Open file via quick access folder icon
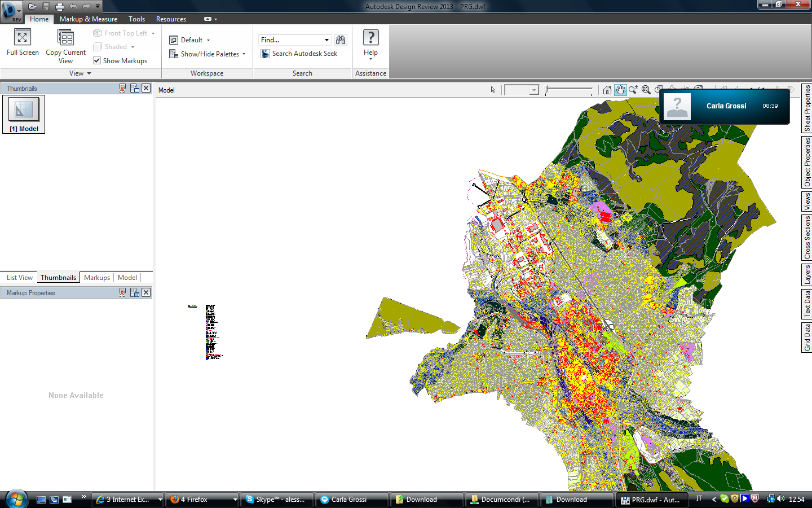The image size is (812, 508). click(x=32, y=6)
